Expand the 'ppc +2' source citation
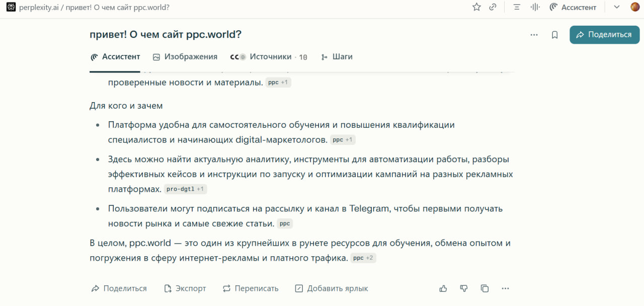The width and height of the screenshot is (644, 306). [363, 258]
